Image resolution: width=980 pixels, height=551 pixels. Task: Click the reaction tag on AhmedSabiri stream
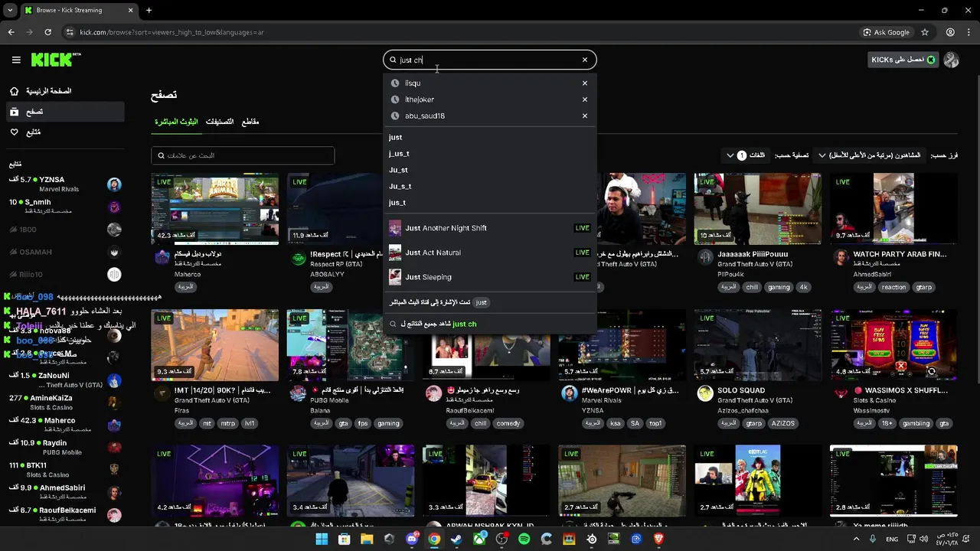pyautogui.click(x=893, y=287)
